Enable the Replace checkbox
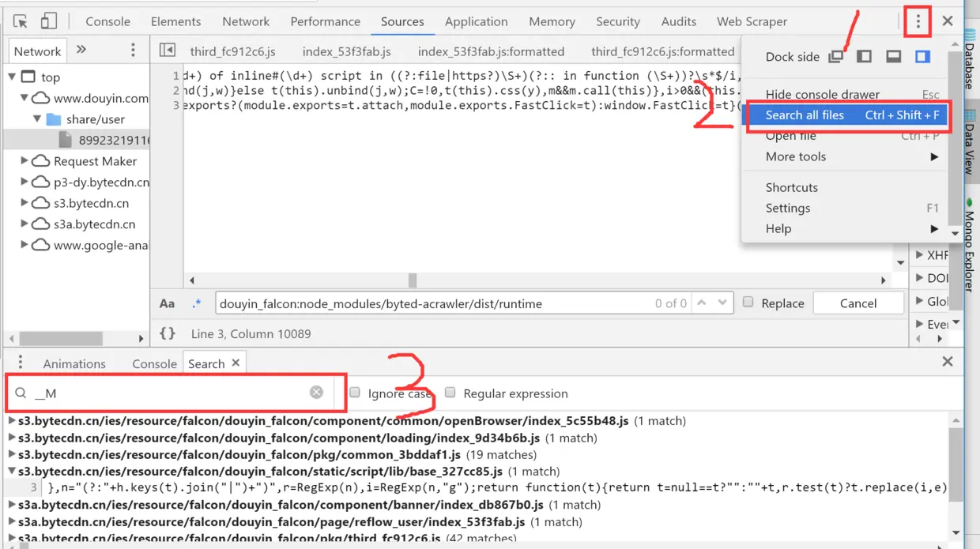 [748, 303]
